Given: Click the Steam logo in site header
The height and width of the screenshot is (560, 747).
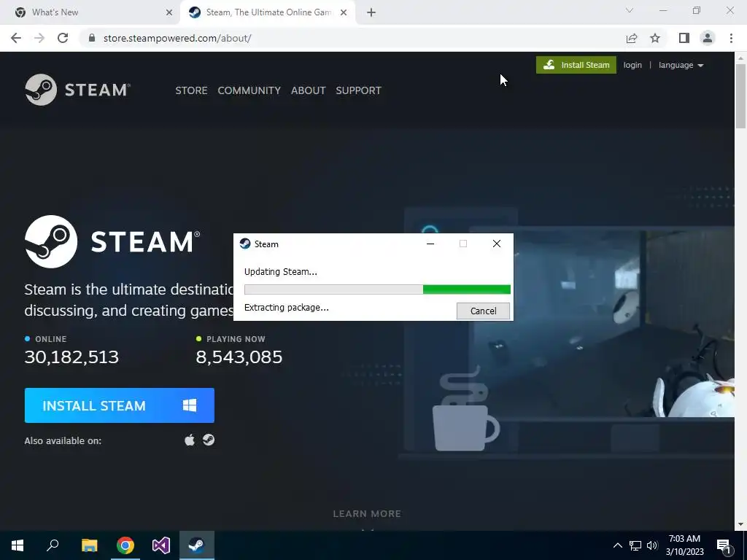Looking at the screenshot, I should pos(77,90).
